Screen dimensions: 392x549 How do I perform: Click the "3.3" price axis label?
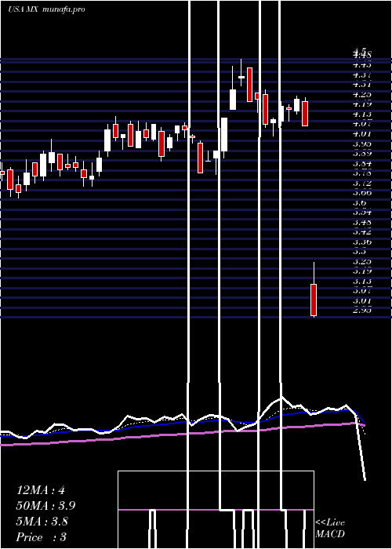[359, 252]
